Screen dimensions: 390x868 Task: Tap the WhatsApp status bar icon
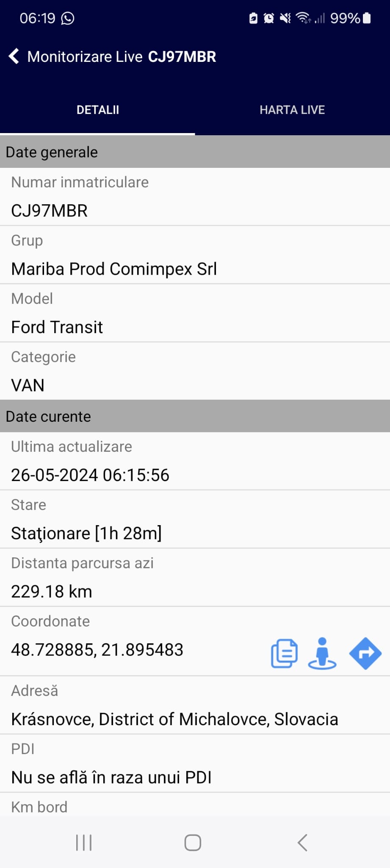(x=68, y=18)
